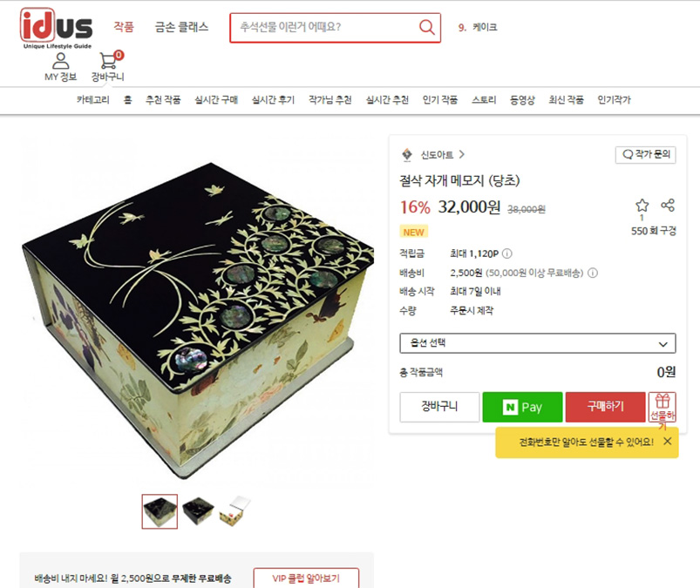Click the 구매하기 button
700x588 pixels.
(x=605, y=407)
